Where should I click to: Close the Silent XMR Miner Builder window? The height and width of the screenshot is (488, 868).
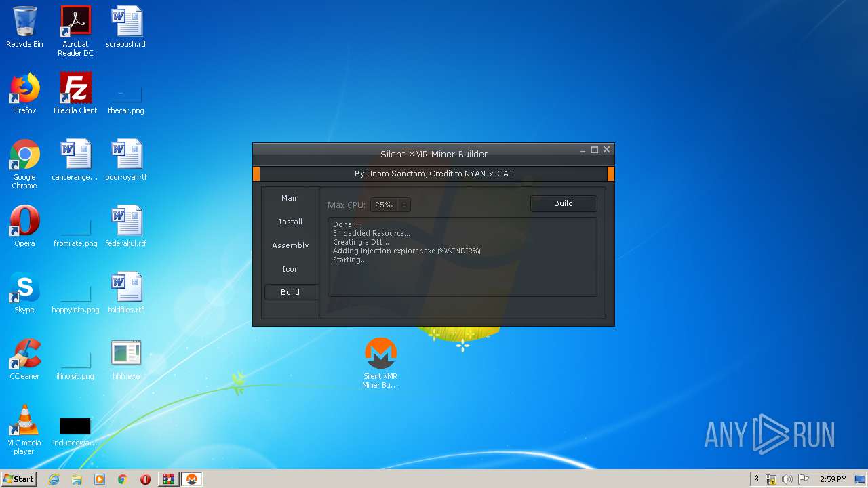click(607, 150)
